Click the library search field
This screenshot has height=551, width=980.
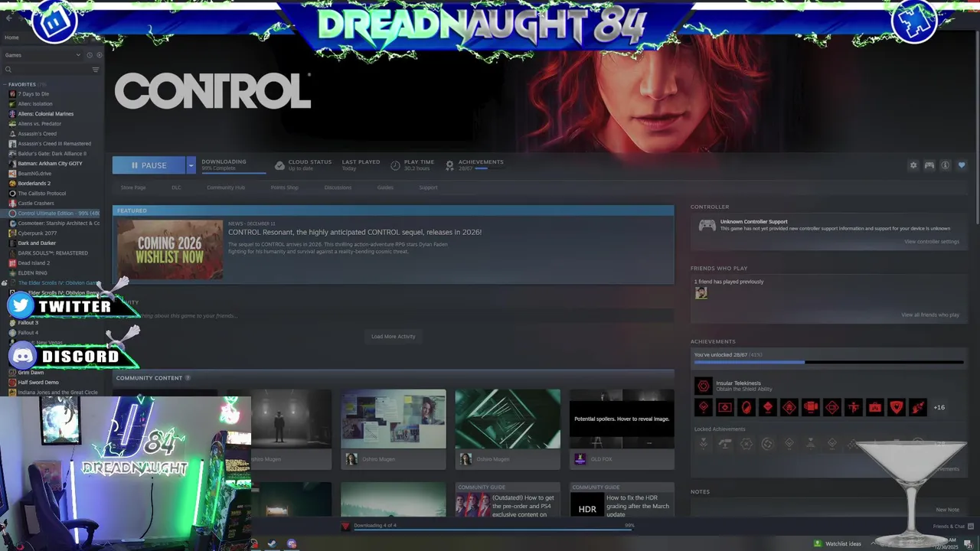(46, 70)
